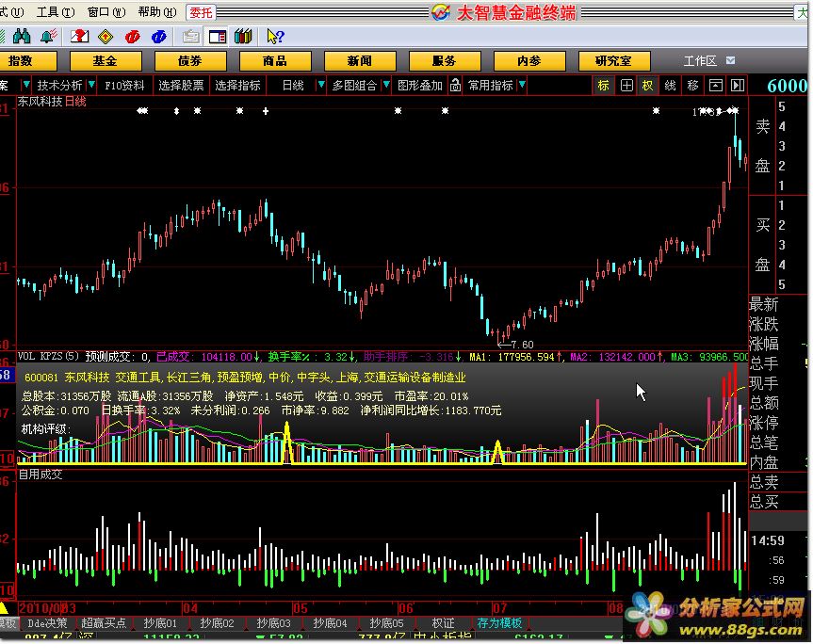Click the 服务 service button

coord(445,61)
